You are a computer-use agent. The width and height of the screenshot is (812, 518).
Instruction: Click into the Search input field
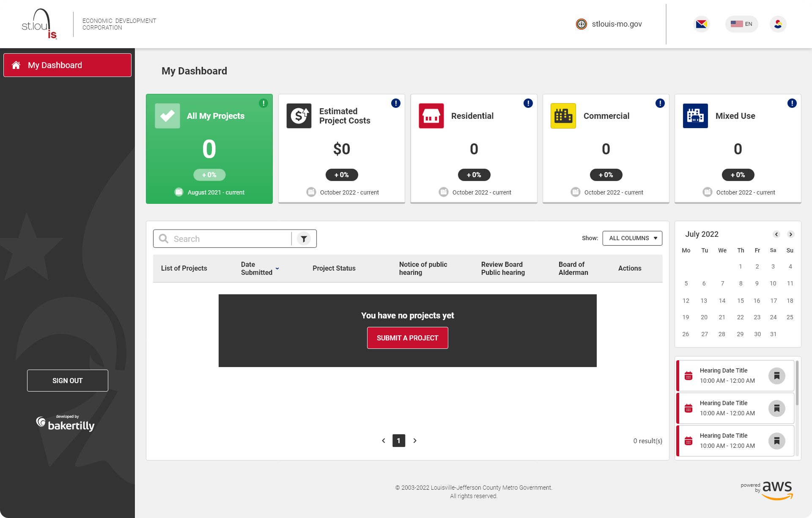pyautogui.click(x=228, y=239)
